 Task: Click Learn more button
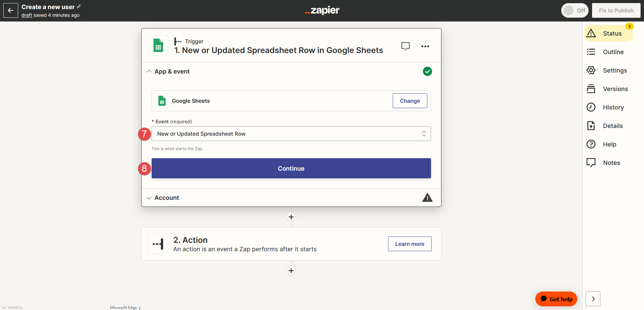click(410, 244)
